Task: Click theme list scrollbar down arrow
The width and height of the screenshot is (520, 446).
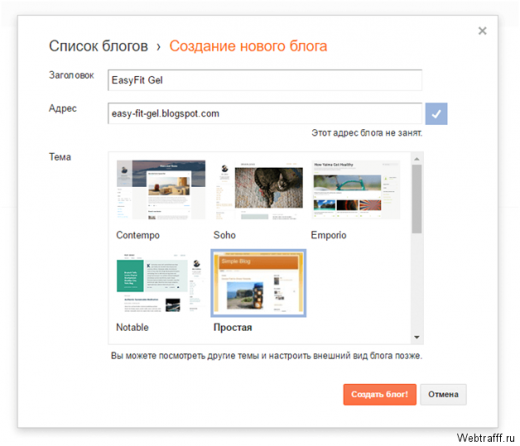Action: click(x=417, y=337)
